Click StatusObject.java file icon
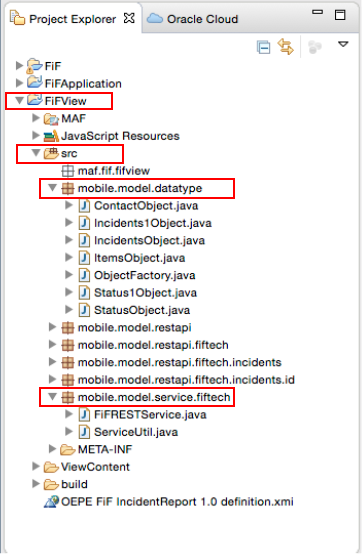The width and height of the screenshot is (362, 554). coord(84,310)
